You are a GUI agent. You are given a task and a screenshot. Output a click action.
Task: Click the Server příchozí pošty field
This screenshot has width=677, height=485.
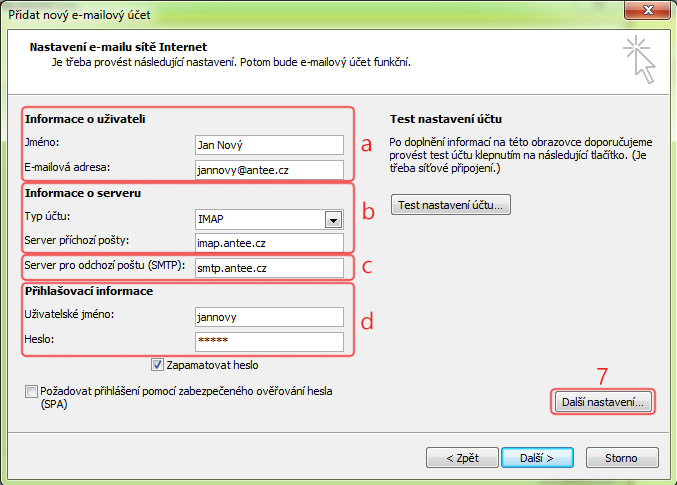pos(268,243)
